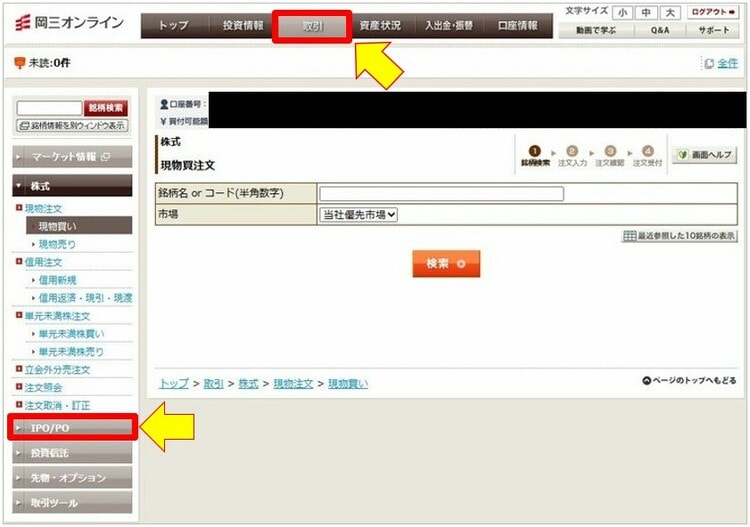This screenshot has height=527, width=750.
Task: Click breadcrumb link トップ
Action: [174, 384]
